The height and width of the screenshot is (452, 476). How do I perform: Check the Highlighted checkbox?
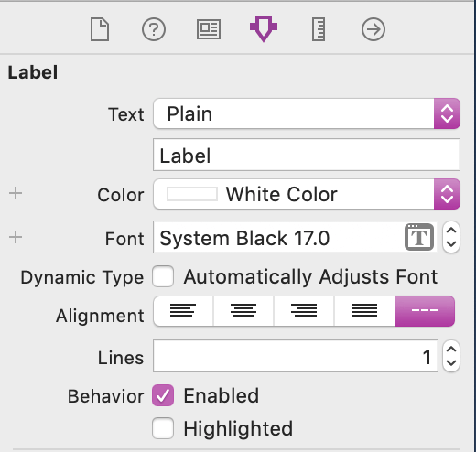tap(163, 428)
